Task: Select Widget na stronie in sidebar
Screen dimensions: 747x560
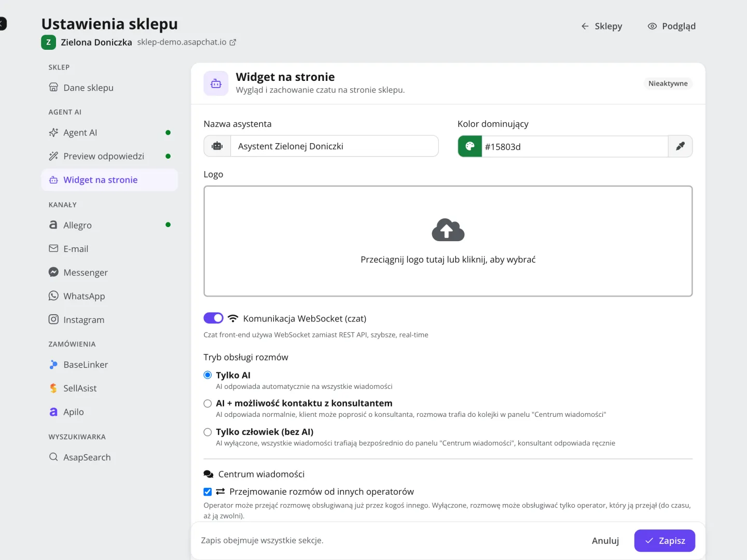Action: 109,180
